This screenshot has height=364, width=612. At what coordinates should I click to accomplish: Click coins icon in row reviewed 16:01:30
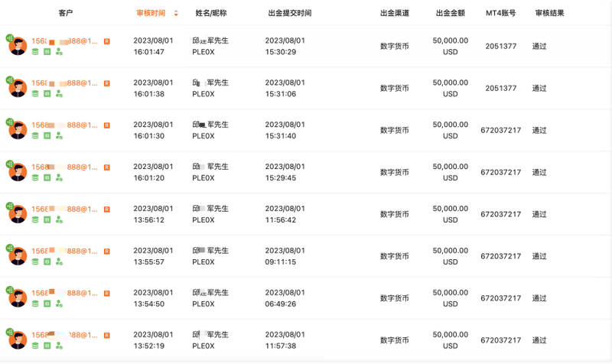pyautogui.click(x=35, y=136)
